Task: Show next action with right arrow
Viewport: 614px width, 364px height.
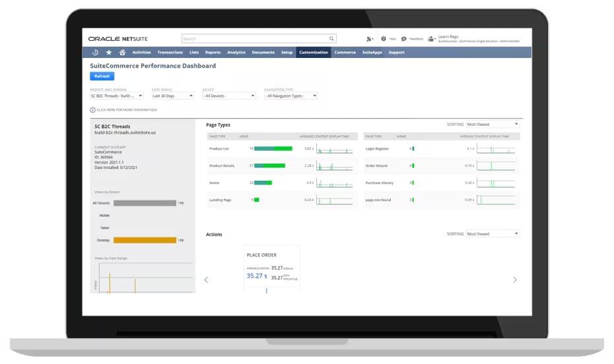Action: pos(514,280)
